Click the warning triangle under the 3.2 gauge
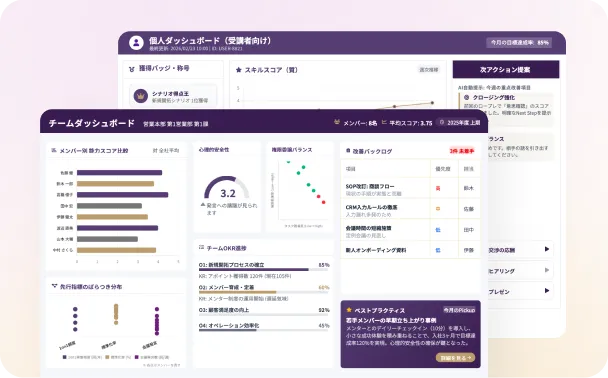 pyautogui.click(x=203, y=204)
